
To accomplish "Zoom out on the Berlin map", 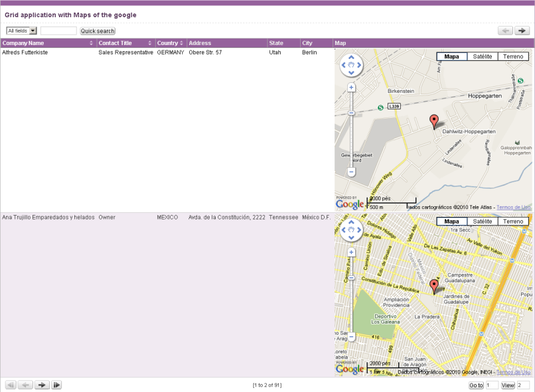I will pyautogui.click(x=351, y=172).
